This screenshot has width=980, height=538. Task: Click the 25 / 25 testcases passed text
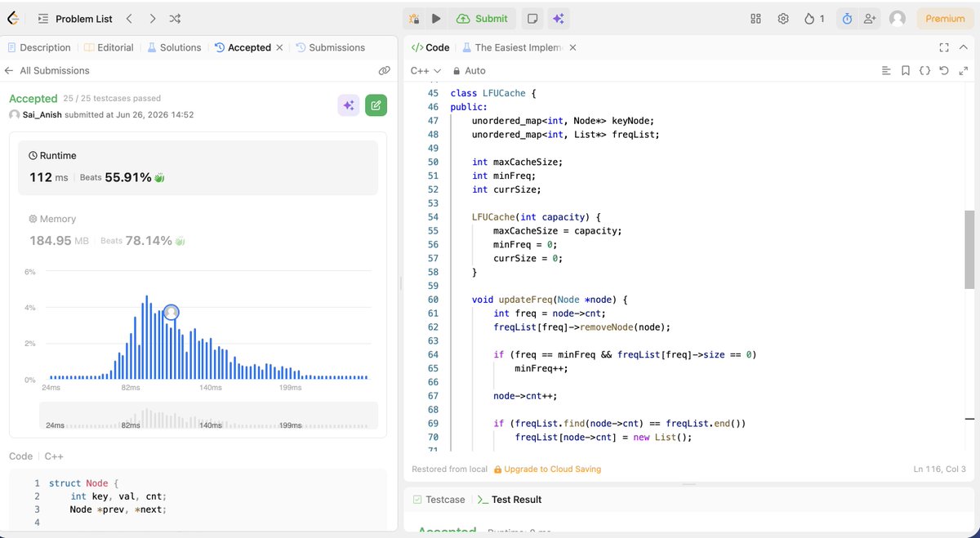tap(112, 99)
